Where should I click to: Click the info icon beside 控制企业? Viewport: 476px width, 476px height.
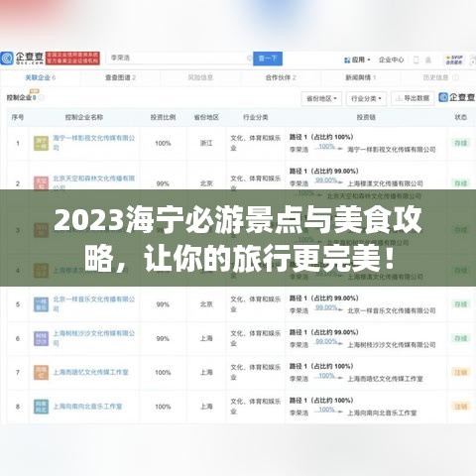[42, 97]
